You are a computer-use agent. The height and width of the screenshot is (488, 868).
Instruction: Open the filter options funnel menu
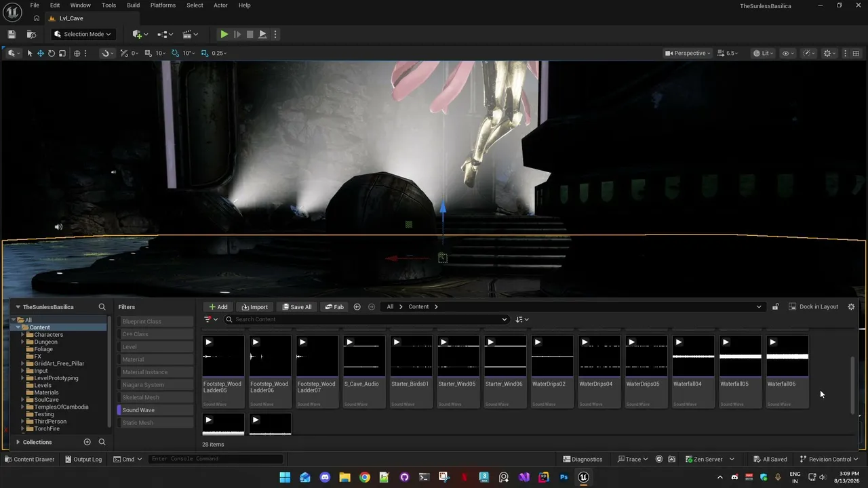[211, 319]
